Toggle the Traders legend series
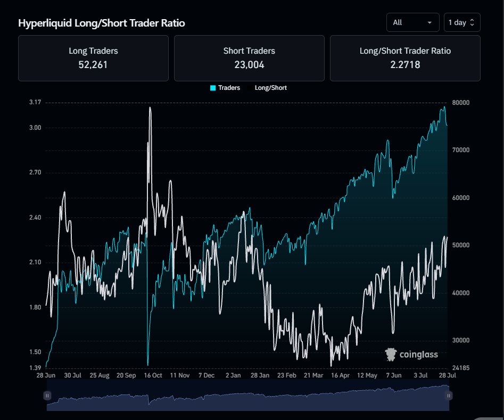 225,88
